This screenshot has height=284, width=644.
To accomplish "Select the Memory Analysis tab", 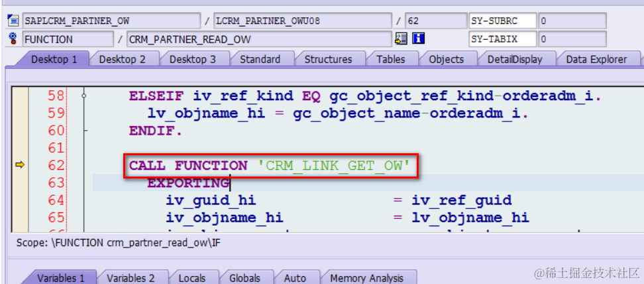I will click(x=367, y=278).
